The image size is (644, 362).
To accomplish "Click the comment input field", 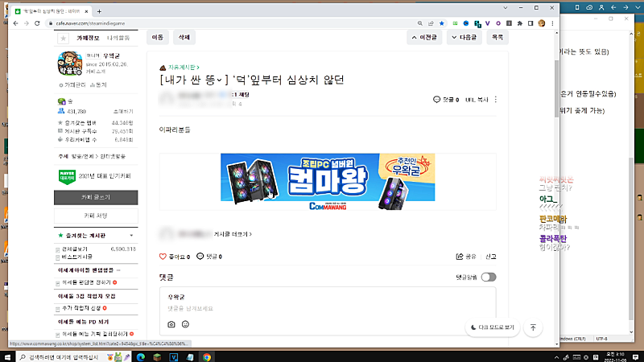I will click(x=328, y=308).
